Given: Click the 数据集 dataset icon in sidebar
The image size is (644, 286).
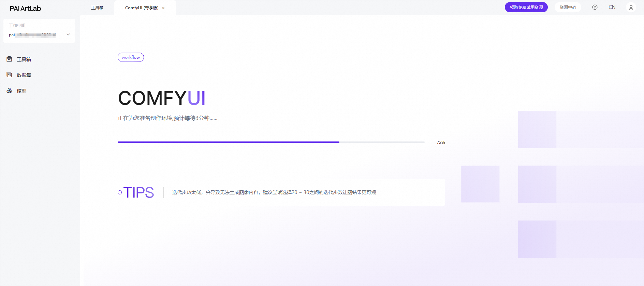Looking at the screenshot, I should point(9,75).
